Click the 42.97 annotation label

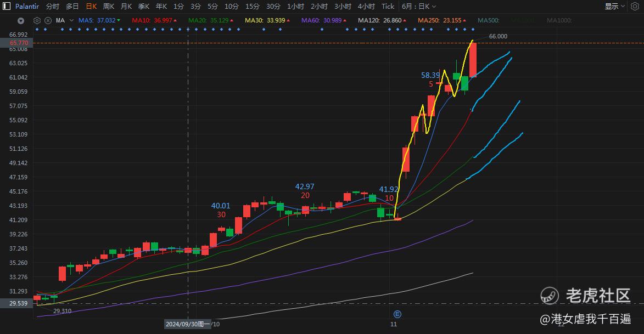point(305,186)
